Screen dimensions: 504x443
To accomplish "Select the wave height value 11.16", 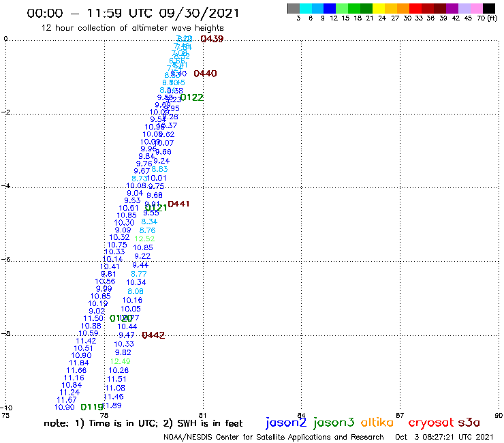I will tap(74, 378).
